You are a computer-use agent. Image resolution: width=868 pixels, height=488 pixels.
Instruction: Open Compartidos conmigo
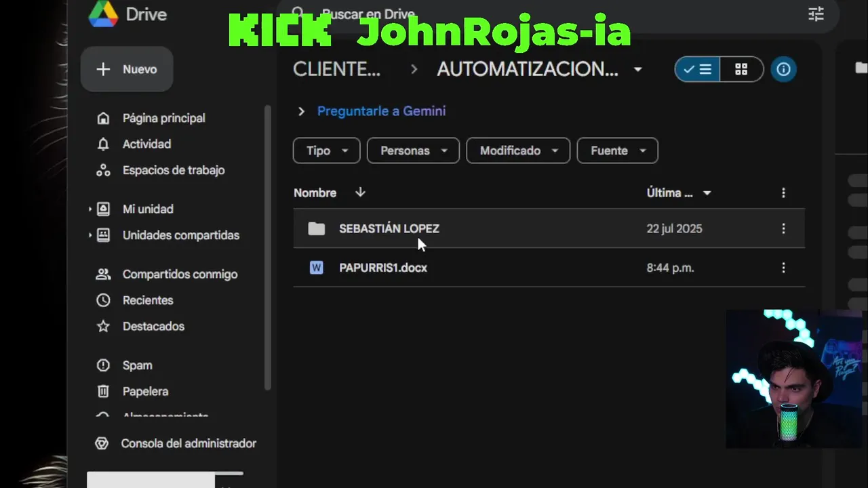(180, 274)
